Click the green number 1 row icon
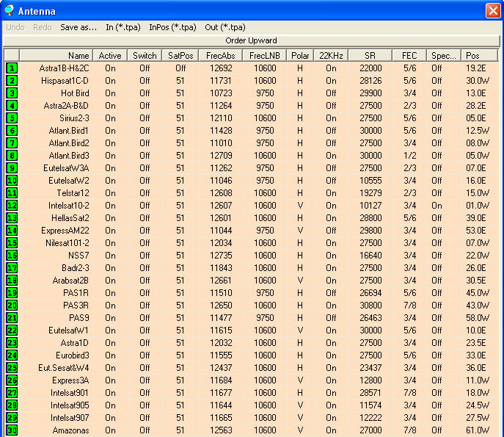 tap(12, 68)
